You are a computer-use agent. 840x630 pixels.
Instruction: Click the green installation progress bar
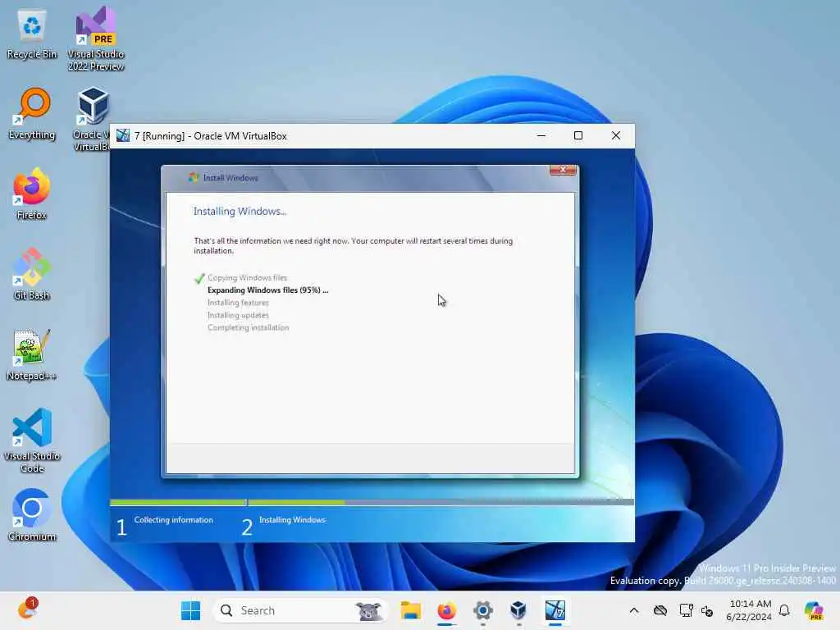pyautogui.click(x=228, y=502)
